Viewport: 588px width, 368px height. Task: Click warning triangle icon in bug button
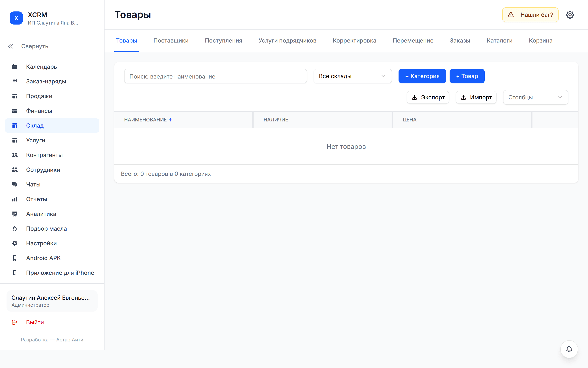(511, 15)
